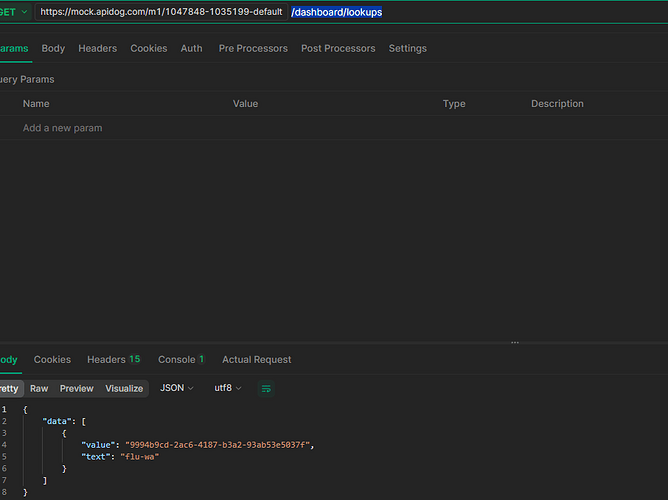This screenshot has height=500, width=668.
Task: Click the Name column header
Action: point(36,104)
